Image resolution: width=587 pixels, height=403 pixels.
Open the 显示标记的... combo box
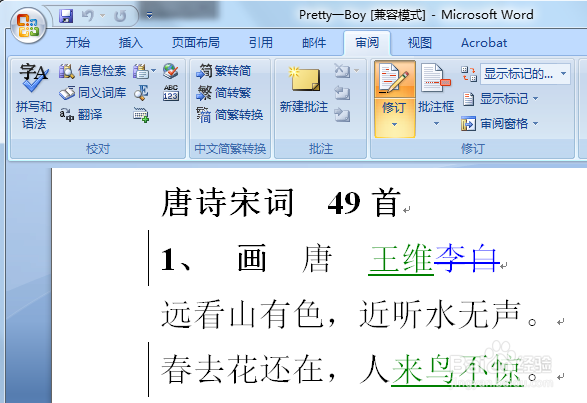(x=525, y=73)
